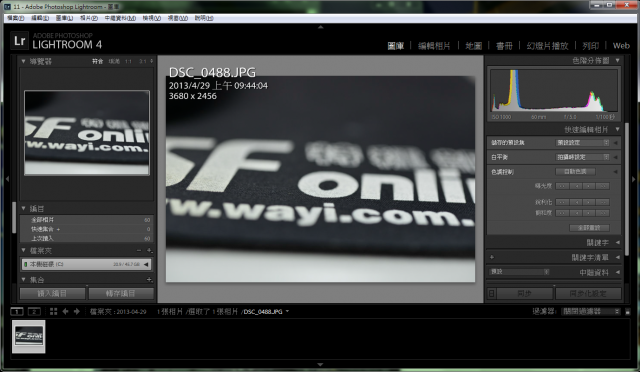Add to Quick Collection via plus sign
640x372 pixels.
pos(58,229)
